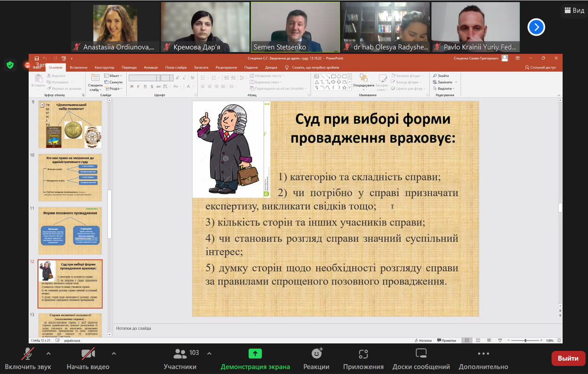This screenshot has width=588, height=374.
Task: Open the Transitions (Переходи) ribbon tab
Action: coord(129,67)
